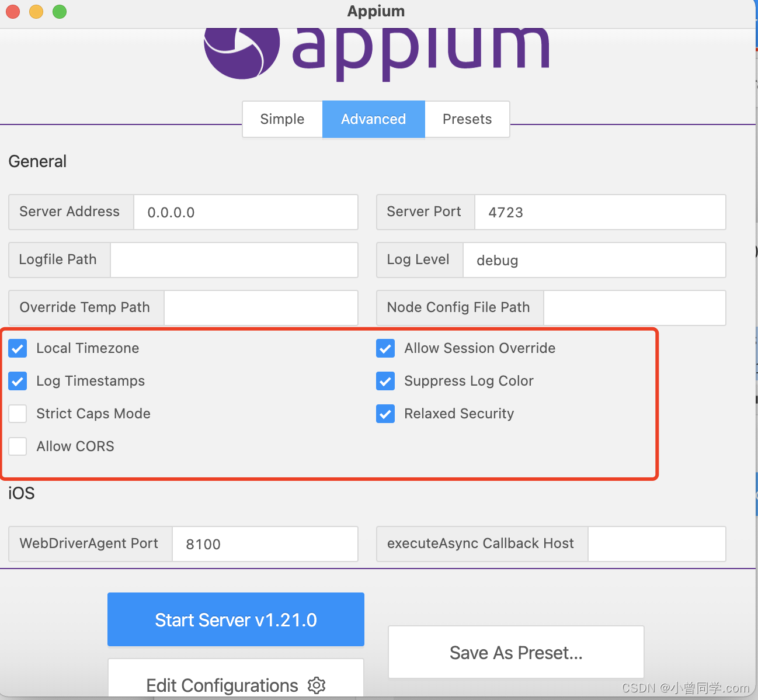Focus executeAsync Callback Host input

coord(657,544)
